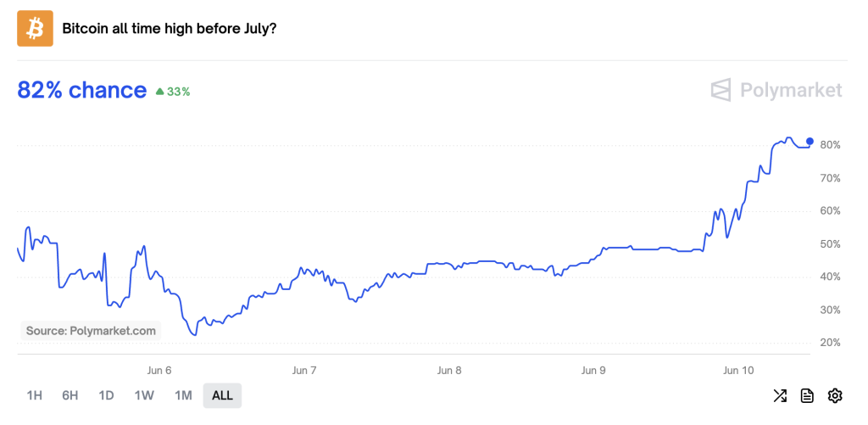Choose the 1W time range
Image resolution: width=868 pixels, height=425 pixels.
point(144,395)
